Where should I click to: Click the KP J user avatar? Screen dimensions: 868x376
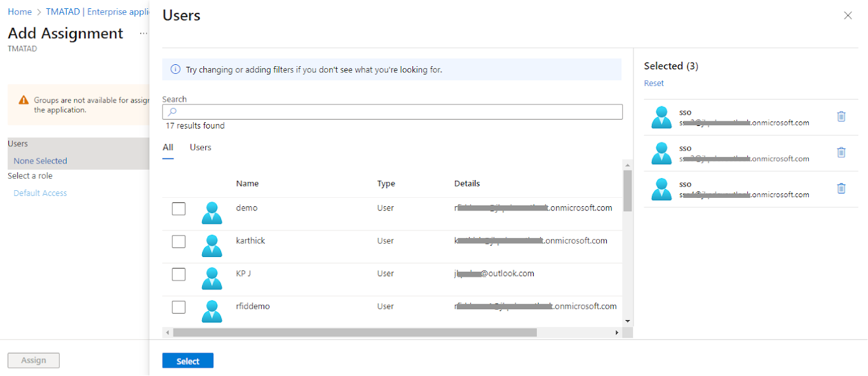[x=212, y=278]
